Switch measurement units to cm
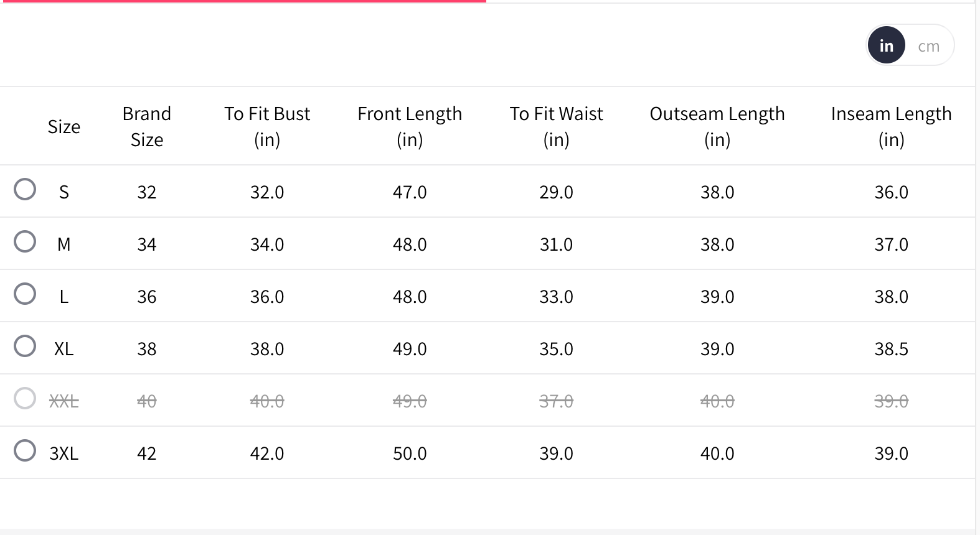Viewport: 980px width, 535px height. pyautogui.click(x=928, y=46)
